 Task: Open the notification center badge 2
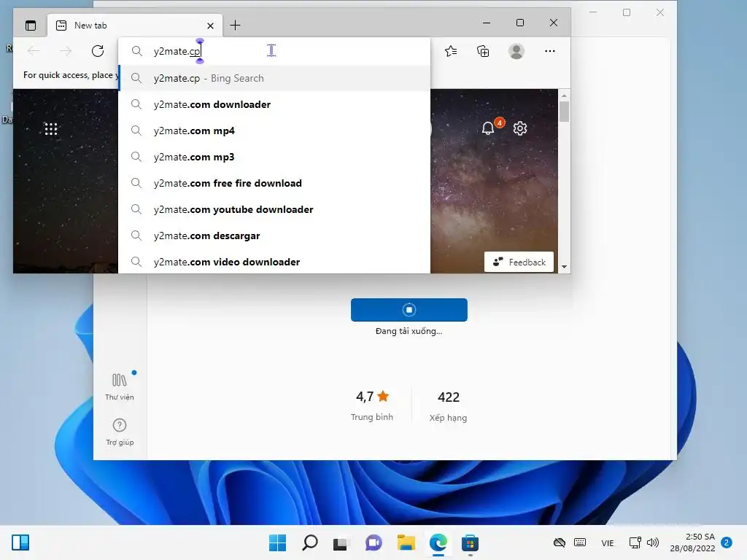point(727,542)
